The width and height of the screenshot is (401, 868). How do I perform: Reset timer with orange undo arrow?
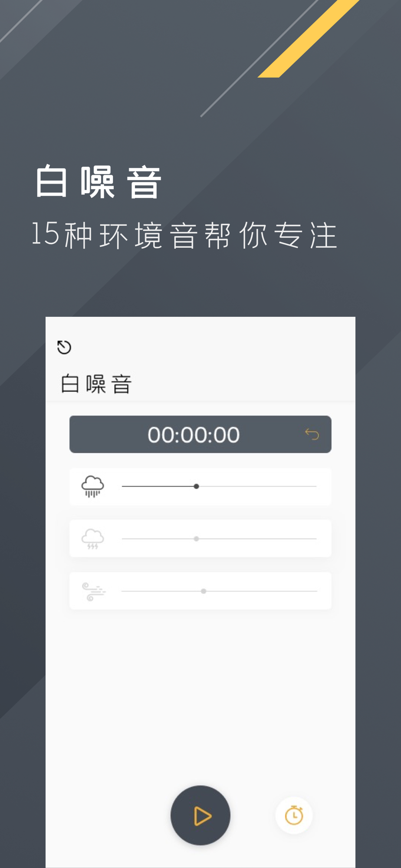tap(312, 434)
